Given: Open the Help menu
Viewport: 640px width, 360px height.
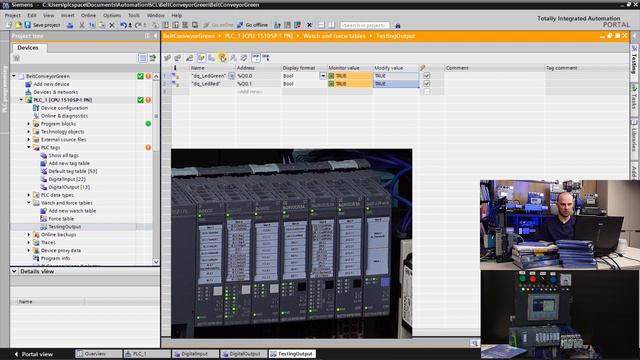Looking at the screenshot, I should click(176, 15).
